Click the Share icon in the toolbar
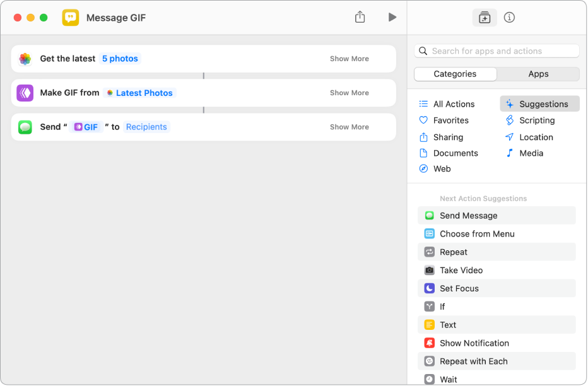588x386 pixels. click(x=360, y=18)
